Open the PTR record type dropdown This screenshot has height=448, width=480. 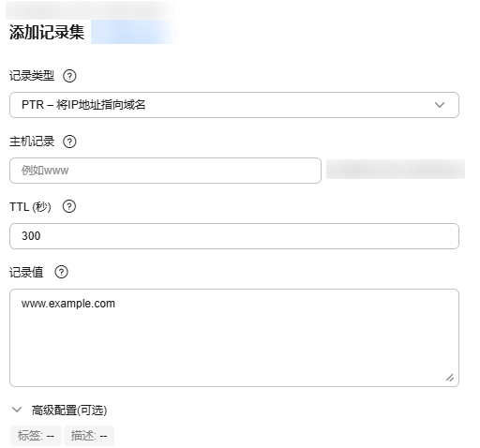tap(234, 105)
